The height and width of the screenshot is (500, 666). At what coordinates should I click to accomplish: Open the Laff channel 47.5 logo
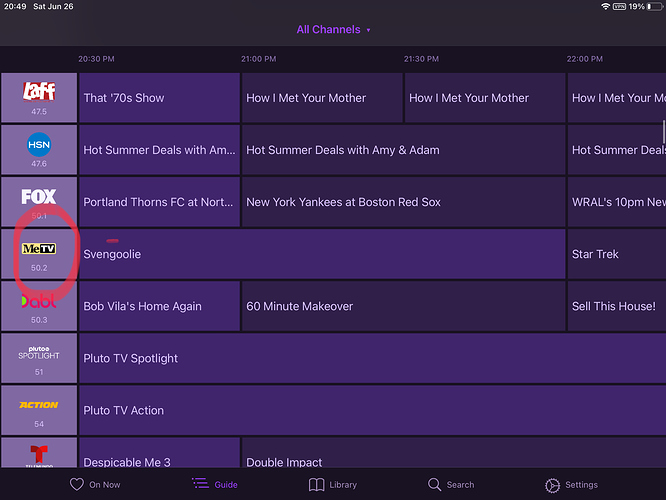[39, 97]
